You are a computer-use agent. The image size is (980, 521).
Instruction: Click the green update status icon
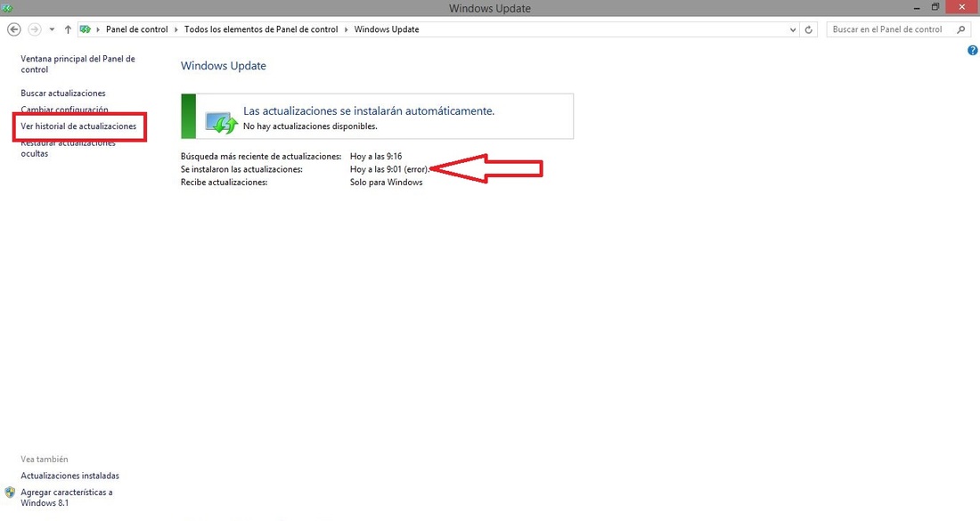pos(221,122)
